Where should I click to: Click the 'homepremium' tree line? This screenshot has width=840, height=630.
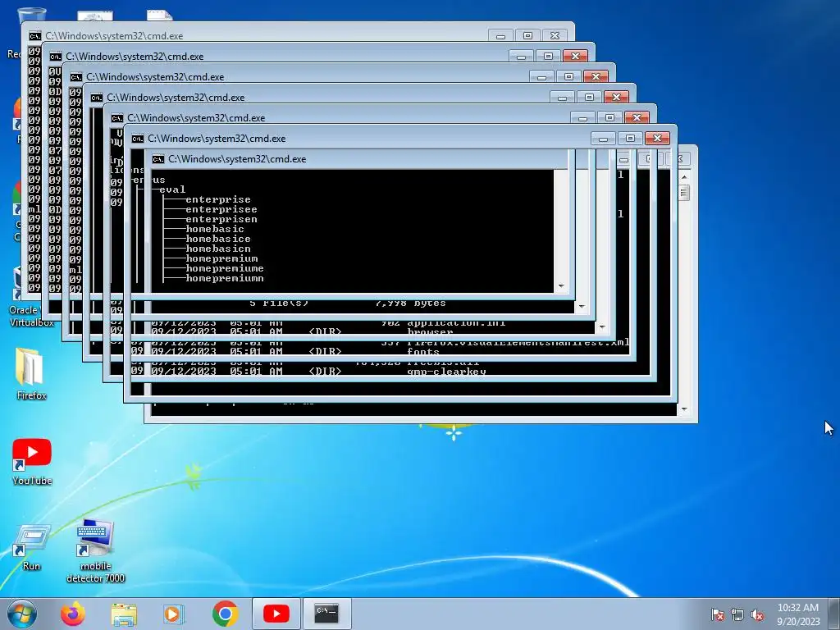221,258
